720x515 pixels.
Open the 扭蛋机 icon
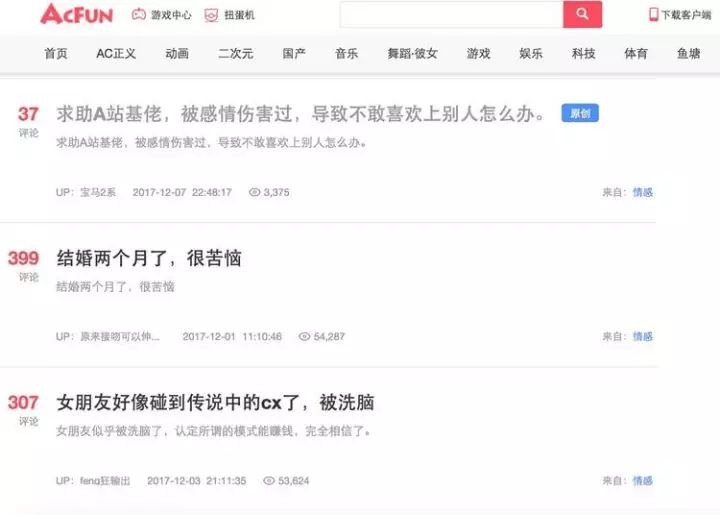point(211,15)
